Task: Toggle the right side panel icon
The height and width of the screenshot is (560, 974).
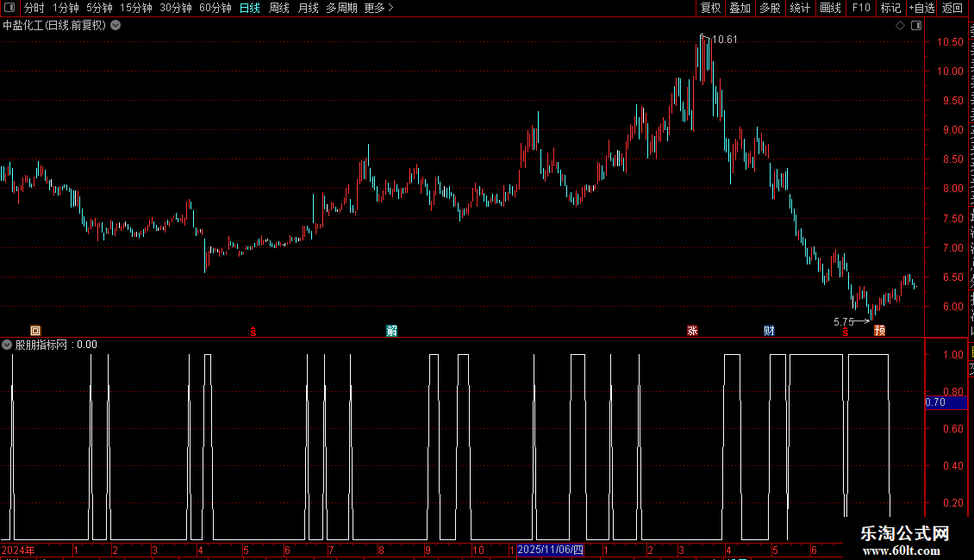Action: click(916, 26)
